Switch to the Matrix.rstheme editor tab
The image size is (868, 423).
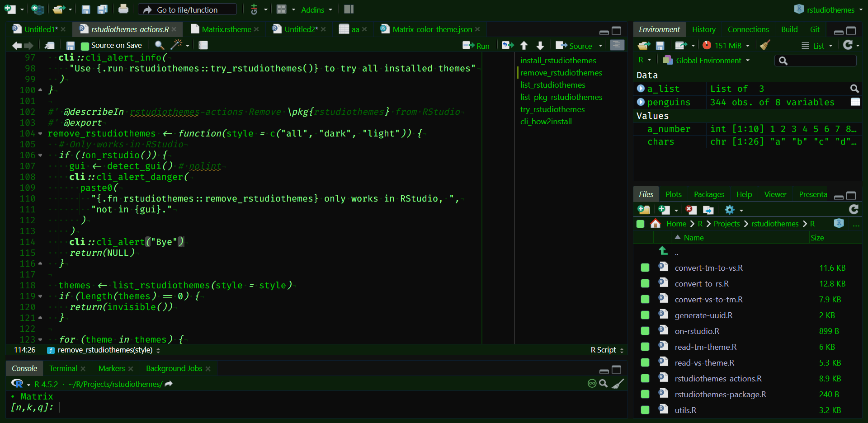pyautogui.click(x=226, y=29)
